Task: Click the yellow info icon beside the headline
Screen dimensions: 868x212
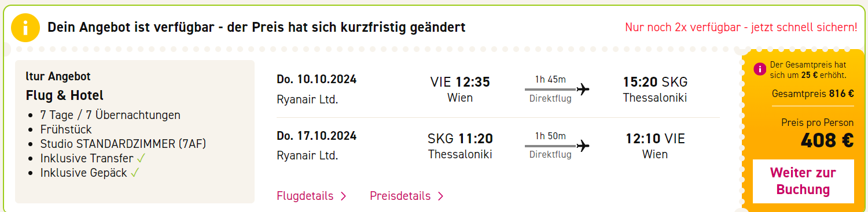Action: 25,28
